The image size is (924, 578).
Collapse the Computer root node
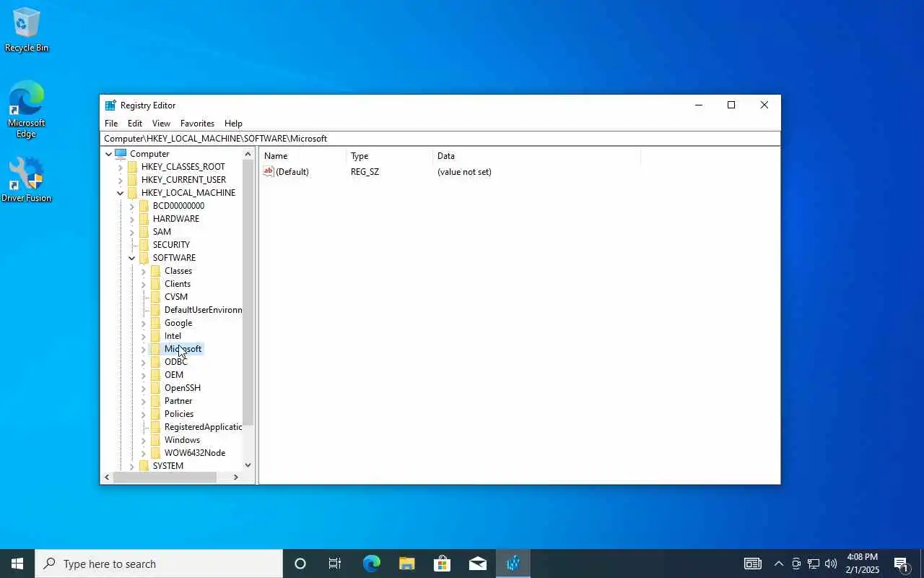click(109, 154)
